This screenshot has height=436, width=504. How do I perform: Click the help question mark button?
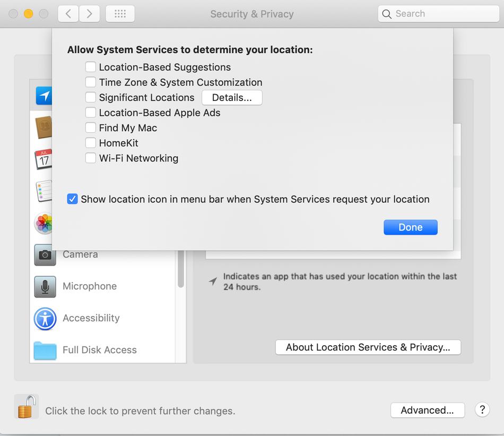(x=482, y=409)
